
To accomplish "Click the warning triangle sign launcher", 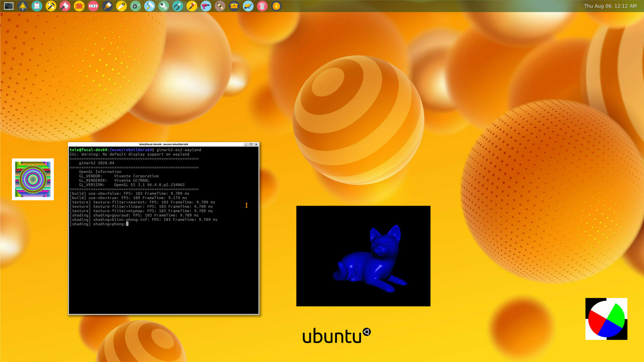I will (23, 6).
